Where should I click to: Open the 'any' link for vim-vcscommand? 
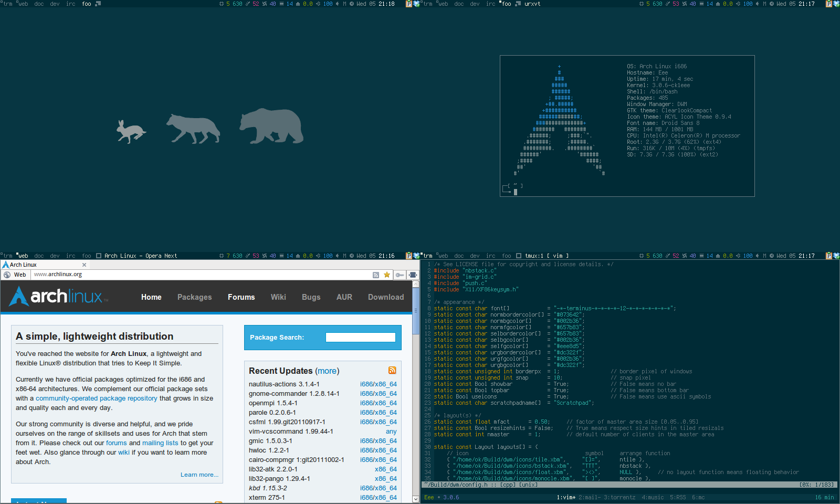(x=391, y=432)
